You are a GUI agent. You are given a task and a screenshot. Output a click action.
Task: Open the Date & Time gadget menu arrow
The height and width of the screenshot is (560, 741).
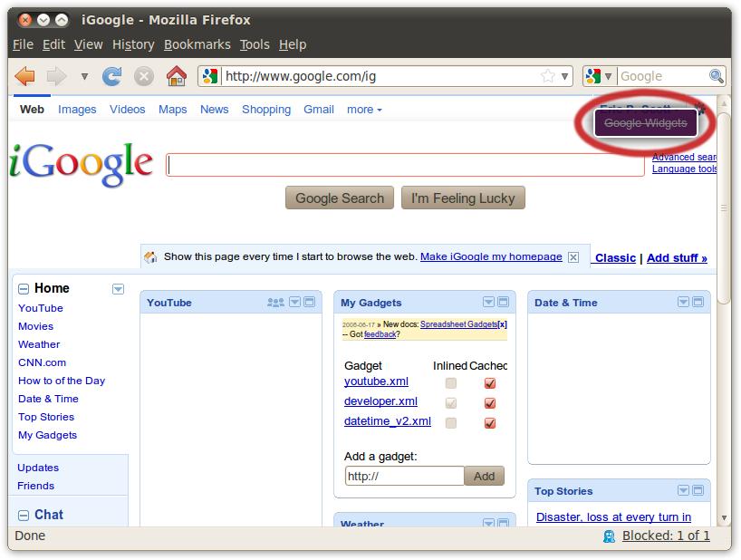click(683, 302)
